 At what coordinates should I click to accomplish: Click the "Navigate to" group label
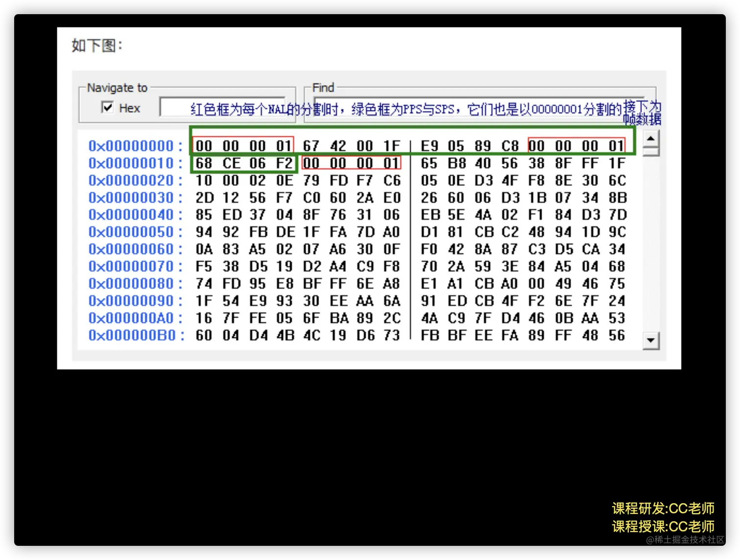point(117,88)
